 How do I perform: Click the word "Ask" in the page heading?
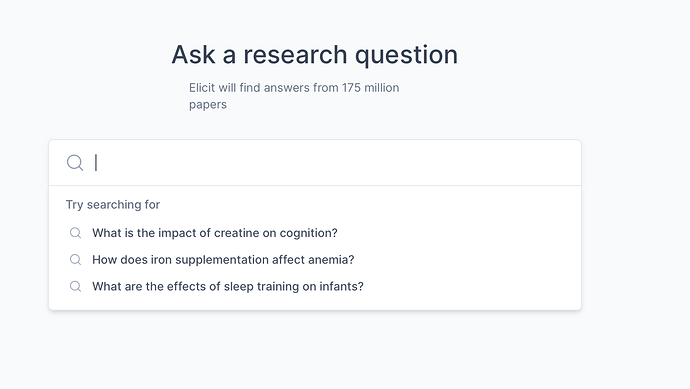point(193,55)
